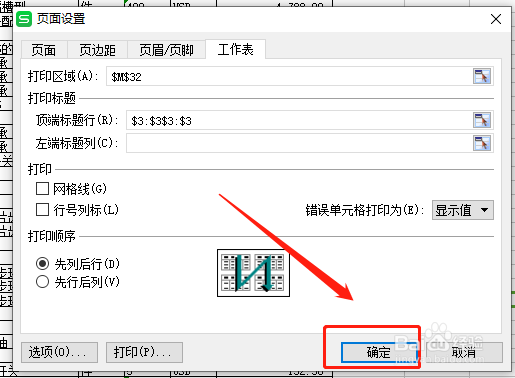Switch to the 页边距 tab
The width and height of the screenshot is (515, 378).
pos(97,50)
